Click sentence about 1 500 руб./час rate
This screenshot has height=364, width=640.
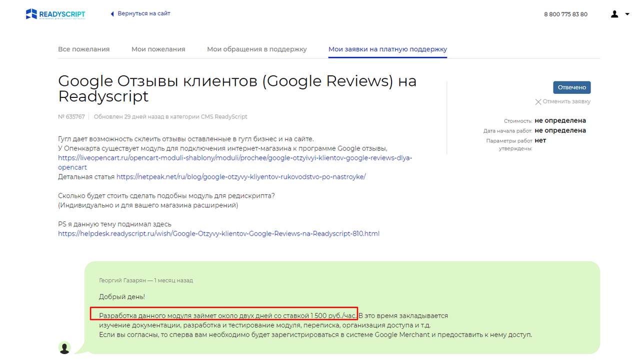(x=228, y=316)
